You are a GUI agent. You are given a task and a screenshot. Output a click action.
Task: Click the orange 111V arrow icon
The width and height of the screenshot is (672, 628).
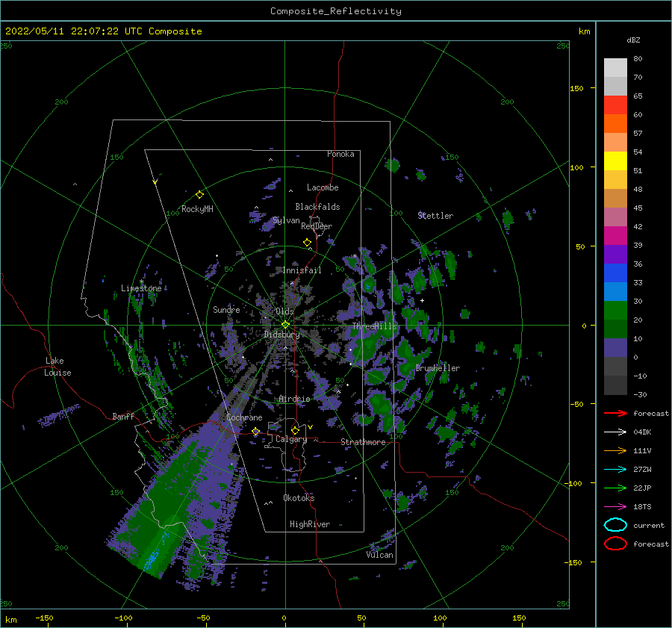point(615,450)
